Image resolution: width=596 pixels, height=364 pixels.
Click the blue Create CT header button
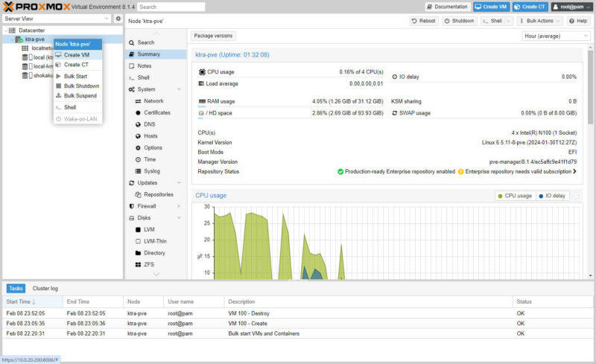tap(530, 7)
